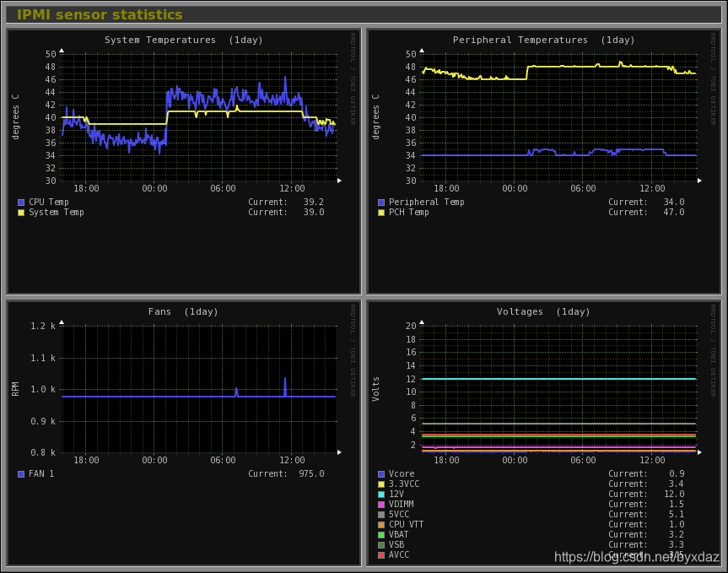728x573 pixels.
Task: Click the yellow System Temp legend swatch
Action: [21, 213]
